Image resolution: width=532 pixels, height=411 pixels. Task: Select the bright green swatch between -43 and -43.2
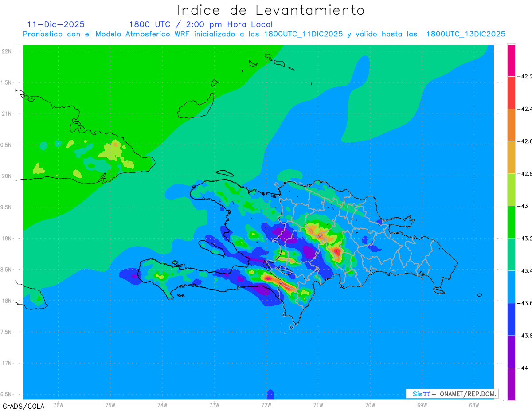point(511,222)
